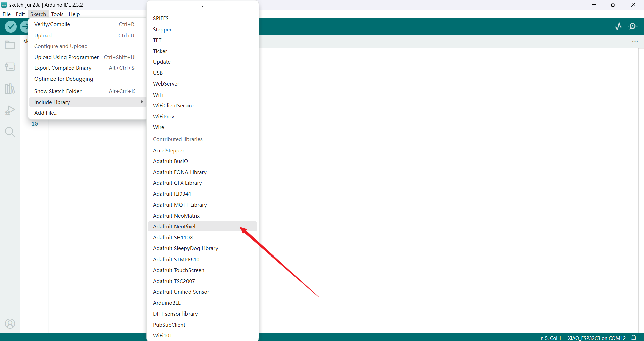Include the Ticker library
The image size is (644, 341).
click(x=203, y=51)
